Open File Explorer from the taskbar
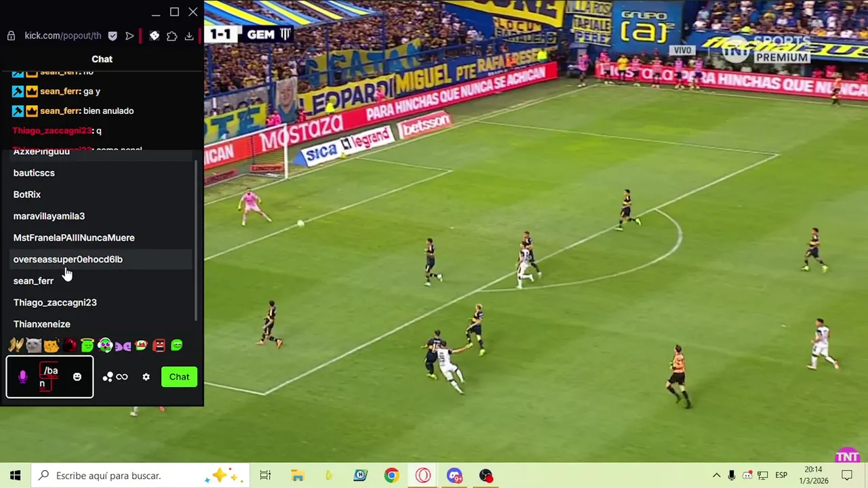The width and height of the screenshot is (868, 488). click(x=297, y=476)
